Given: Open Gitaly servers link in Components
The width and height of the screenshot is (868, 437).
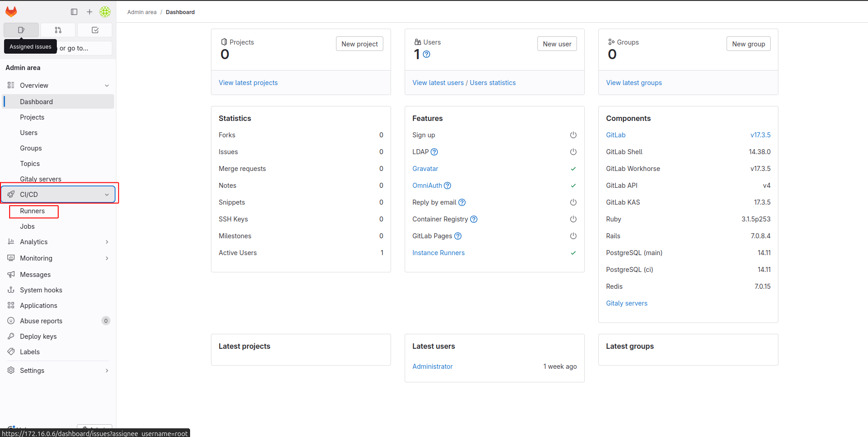Looking at the screenshot, I should [x=627, y=303].
